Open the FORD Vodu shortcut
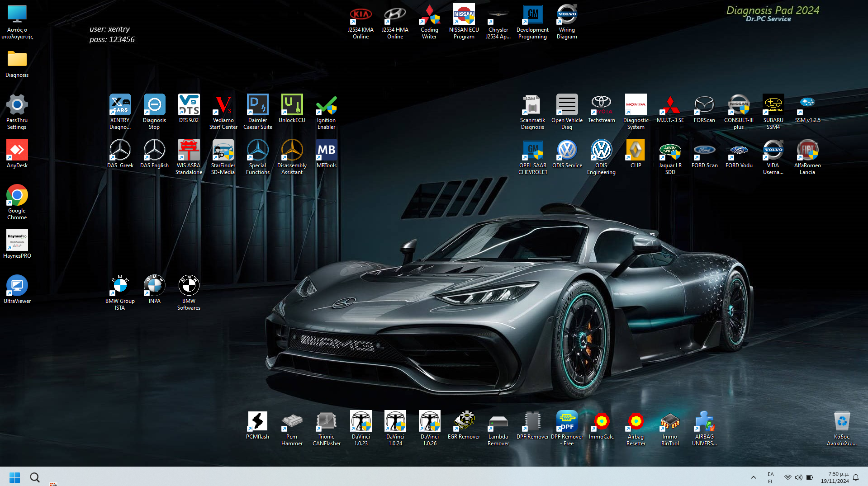 pos(739,154)
